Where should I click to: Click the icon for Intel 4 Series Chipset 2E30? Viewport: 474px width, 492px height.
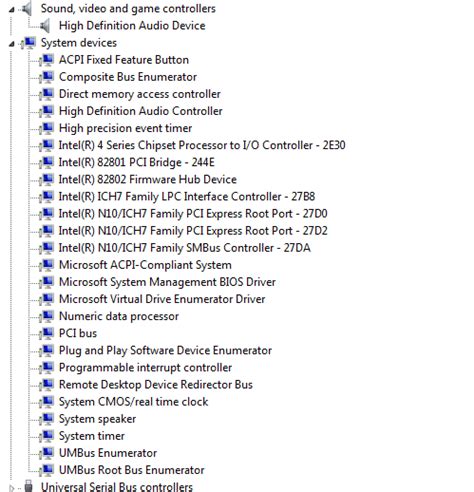[x=46, y=145]
